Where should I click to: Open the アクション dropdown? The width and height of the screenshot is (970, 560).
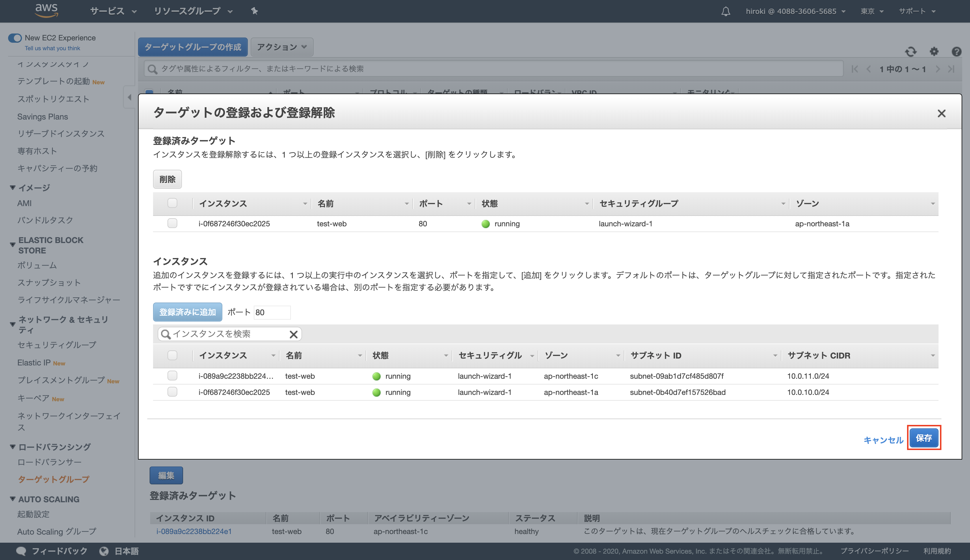[282, 47]
